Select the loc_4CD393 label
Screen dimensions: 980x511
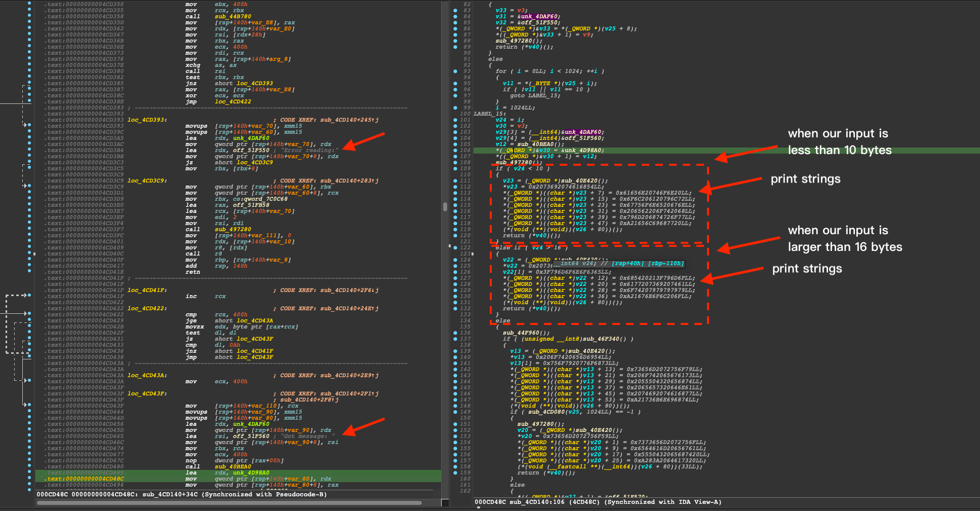click(x=147, y=120)
